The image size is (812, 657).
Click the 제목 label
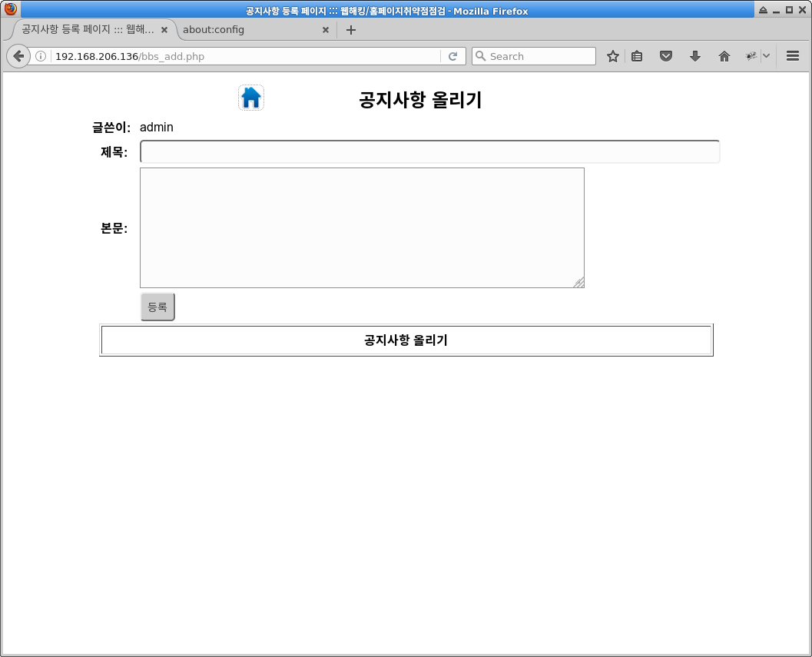pos(114,152)
